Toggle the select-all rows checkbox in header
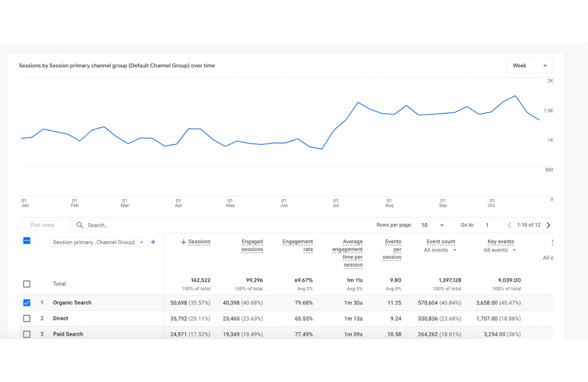Screen dimensions: 588x382 (27, 241)
